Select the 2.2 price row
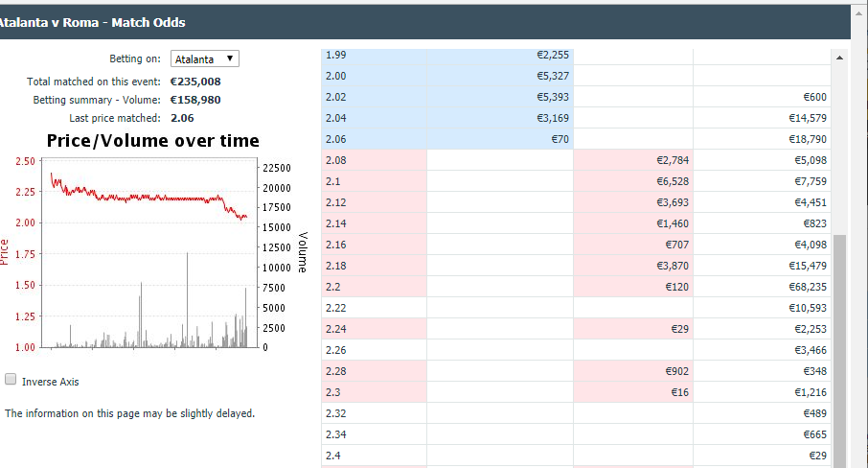868x468 pixels. point(576,287)
